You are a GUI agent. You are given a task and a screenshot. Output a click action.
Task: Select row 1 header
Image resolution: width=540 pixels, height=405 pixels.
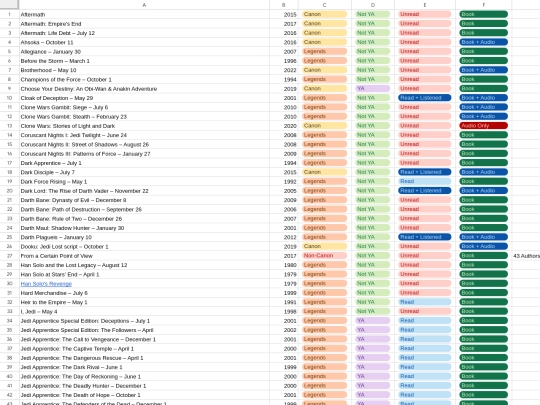point(9,14)
